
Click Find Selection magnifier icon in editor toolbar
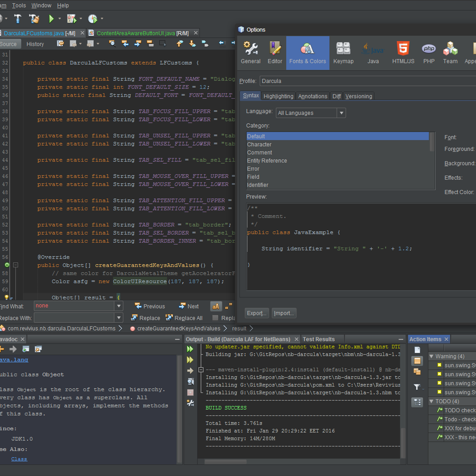coord(112,44)
